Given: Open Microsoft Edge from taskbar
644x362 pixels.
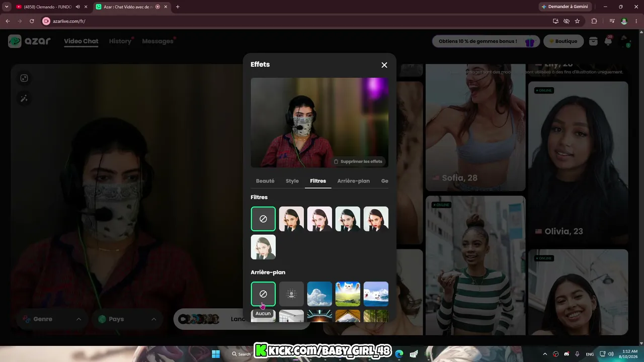Looking at the screenshot, I should tap(399, 354).
